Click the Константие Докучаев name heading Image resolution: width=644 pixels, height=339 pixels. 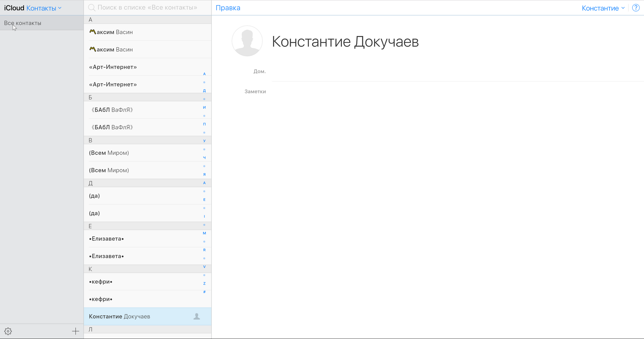[x=345, y=42]
